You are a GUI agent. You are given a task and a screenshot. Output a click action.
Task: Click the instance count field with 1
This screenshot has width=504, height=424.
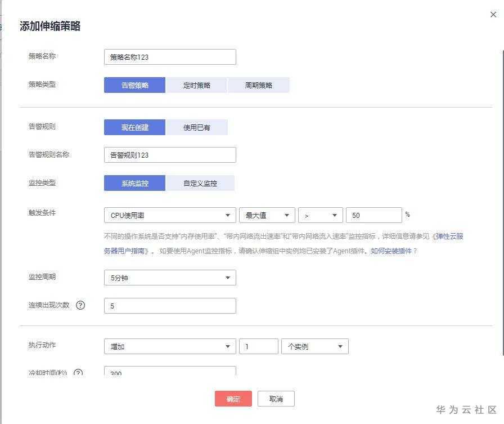(x=258, y=346)
